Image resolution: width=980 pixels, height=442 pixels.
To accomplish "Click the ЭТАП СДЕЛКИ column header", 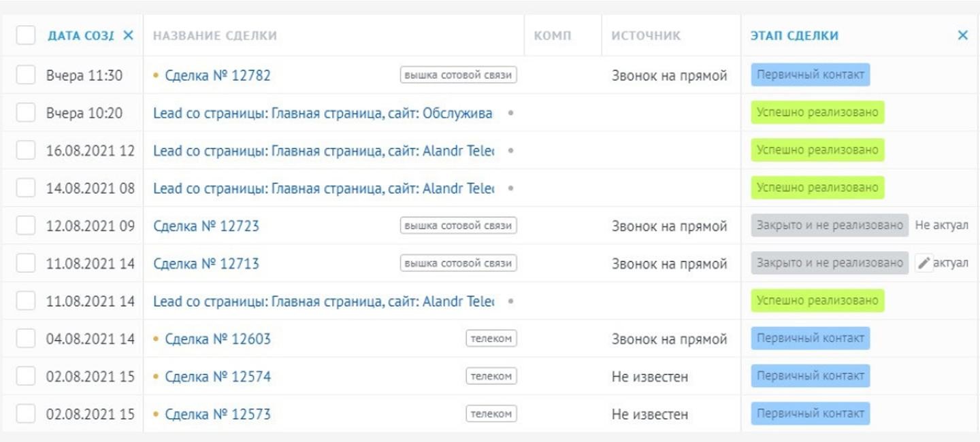I will [794, 35].
